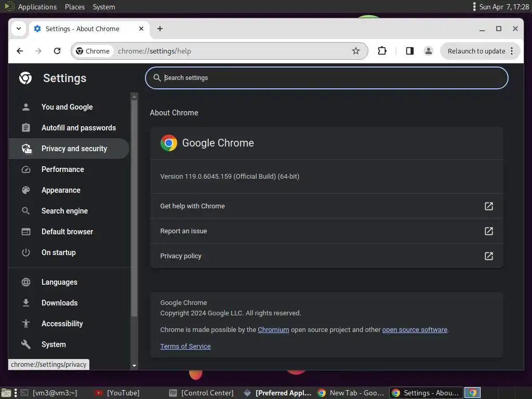
Task: Open the Places menu
Action: pos(75,7)
